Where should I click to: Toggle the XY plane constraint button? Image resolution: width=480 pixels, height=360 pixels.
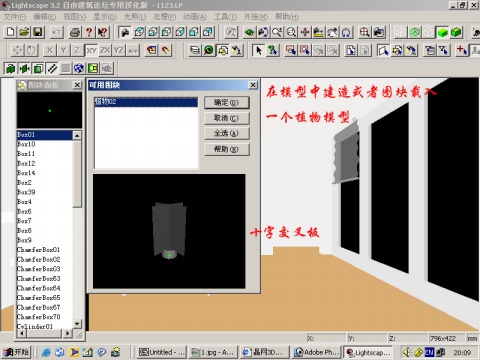pos(91,50)
